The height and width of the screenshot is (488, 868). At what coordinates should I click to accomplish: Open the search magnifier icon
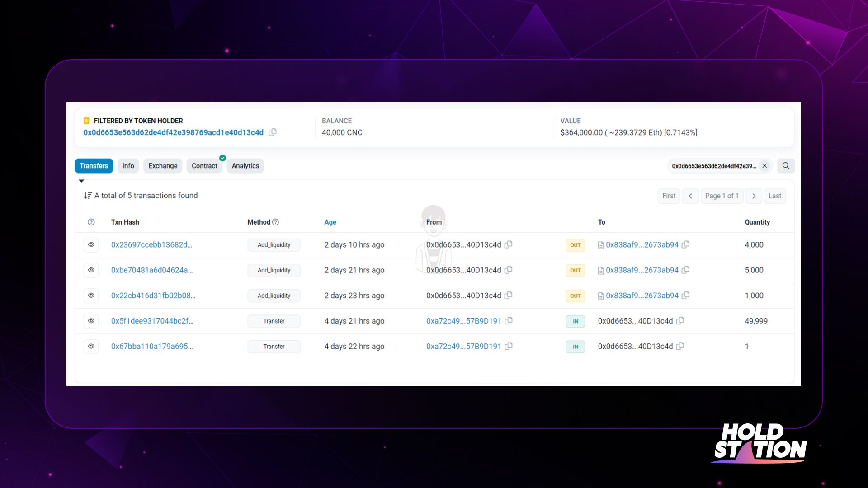(786, 166)
